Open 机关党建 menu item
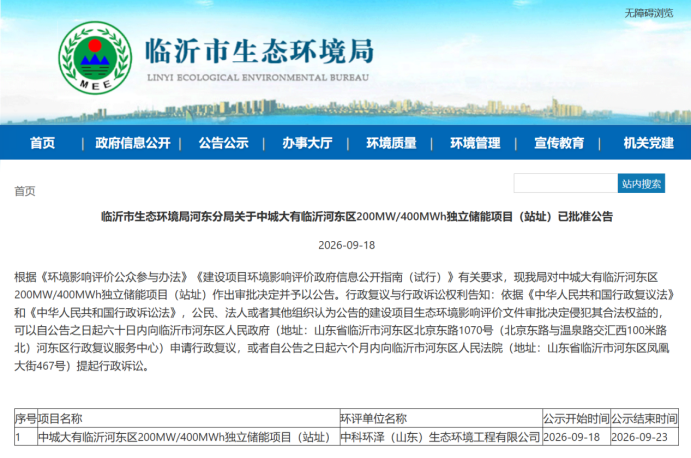 [x=648, y=143]
